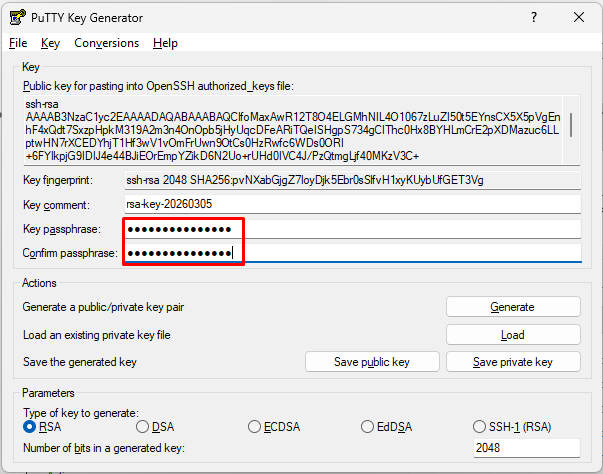Click Load to open existing private key
This screenshot has height=474, width=603.
point(512,335)
